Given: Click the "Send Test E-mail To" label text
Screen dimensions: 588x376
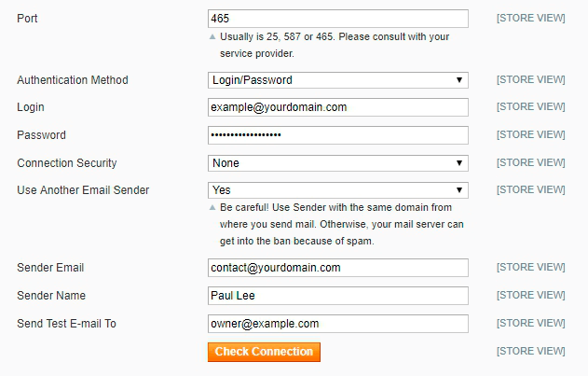Looking at the screenshot, I should point(66,324).
